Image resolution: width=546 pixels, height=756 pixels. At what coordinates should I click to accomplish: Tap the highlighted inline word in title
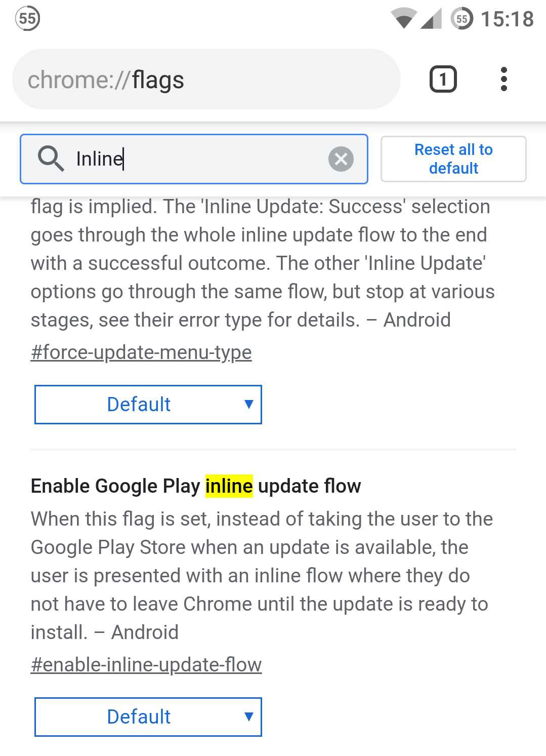[x=229, y=486]
